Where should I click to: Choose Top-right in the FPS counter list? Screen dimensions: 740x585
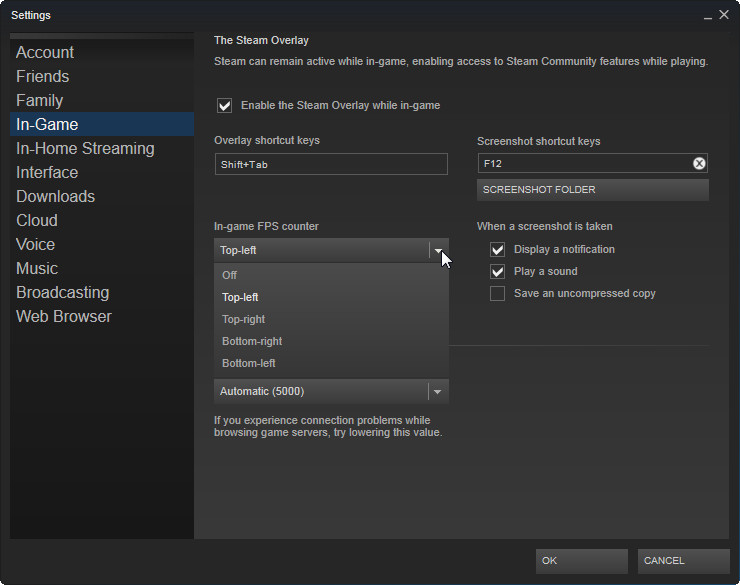pos(331,319)
